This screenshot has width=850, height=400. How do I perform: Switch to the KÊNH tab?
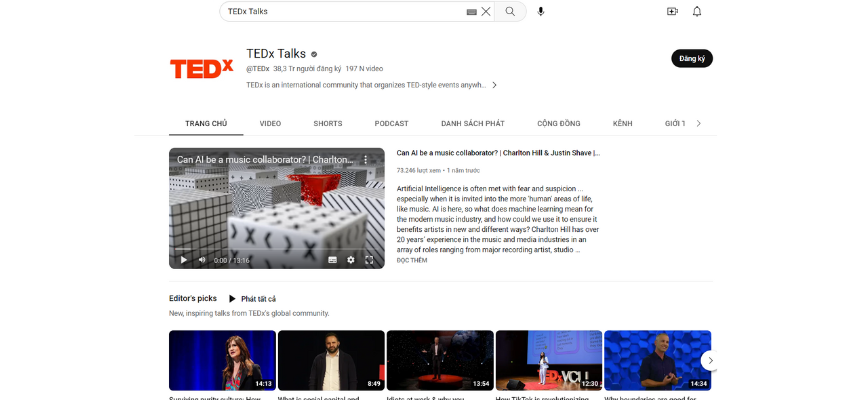point(623,124)
